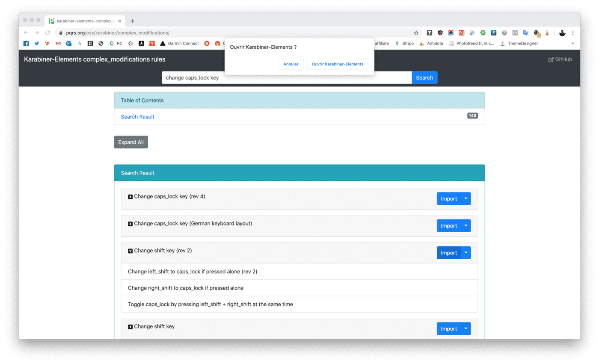The height and width of the screenshot is (364, 599).
Task: Import Change caps_lock key (rev 4)
Action: point(449,198)
